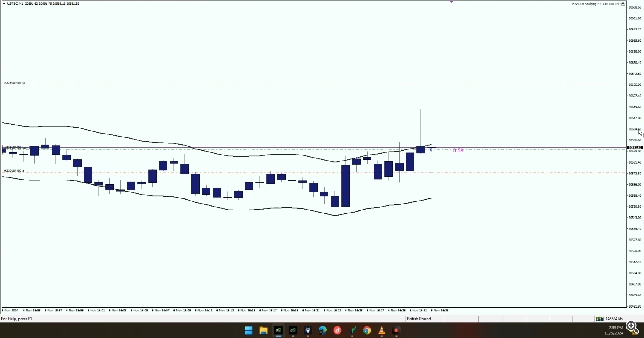Click the 20550.80 price scale label
The width and height of the screenshot is (644, 338).
[635, 207]
